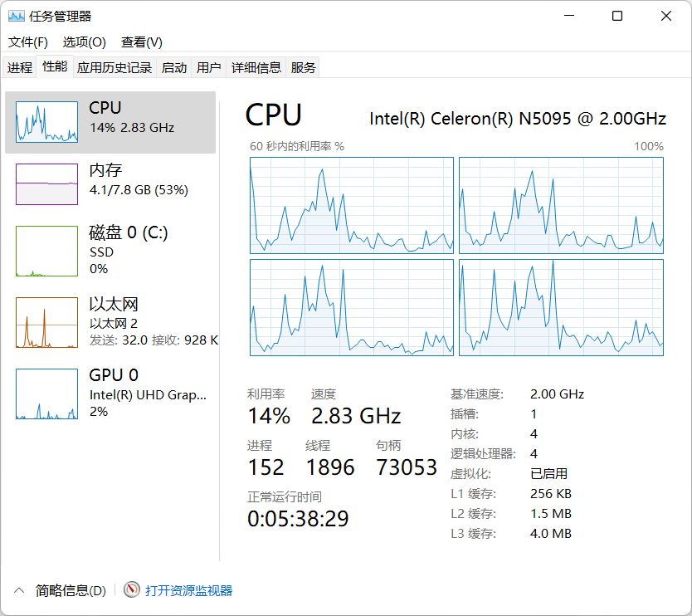Select the 磁盘 0 (C:) disk graph icon
Viewport: 692px width, 616px height.
tap(46, 250)
